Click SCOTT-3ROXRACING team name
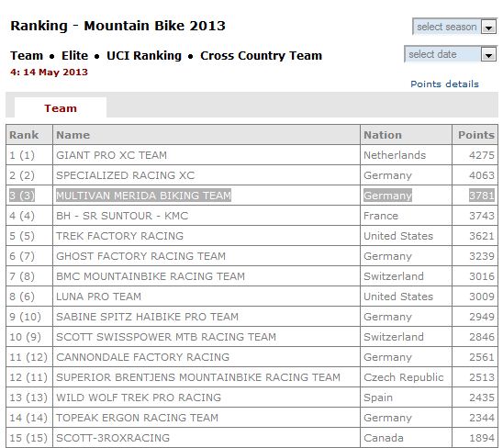Viewport: 503px width, 448px height. [x=113, y=438]
